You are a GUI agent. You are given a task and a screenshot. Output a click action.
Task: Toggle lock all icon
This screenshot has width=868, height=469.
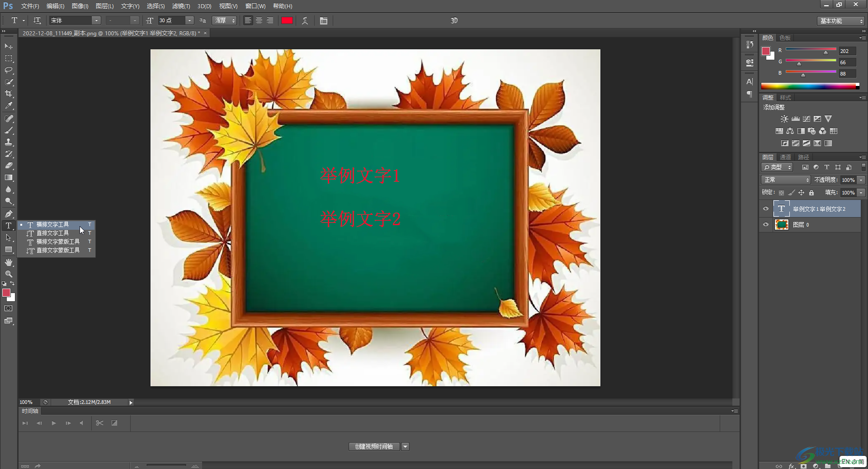[x=811, y=193]
